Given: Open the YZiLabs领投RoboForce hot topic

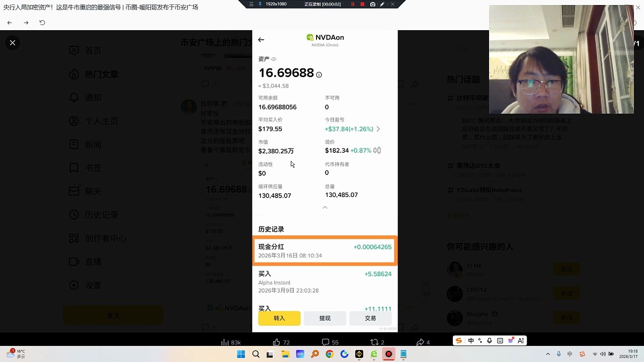Looking at the screenshot, I should [x=489, y=190].
